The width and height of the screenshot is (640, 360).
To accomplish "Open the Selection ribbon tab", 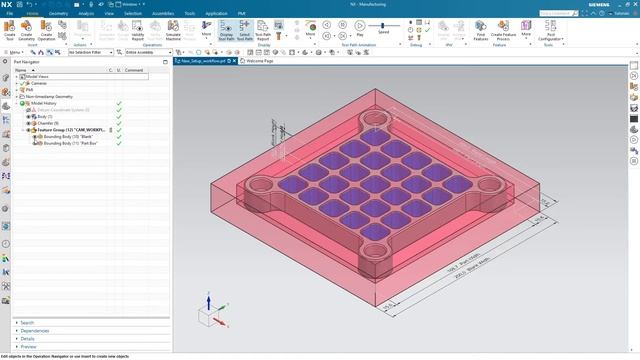I will [133, 13].
